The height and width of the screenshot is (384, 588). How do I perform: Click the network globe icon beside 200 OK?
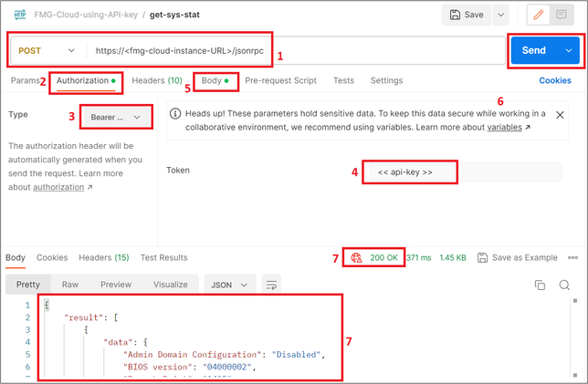click(357, 258)
